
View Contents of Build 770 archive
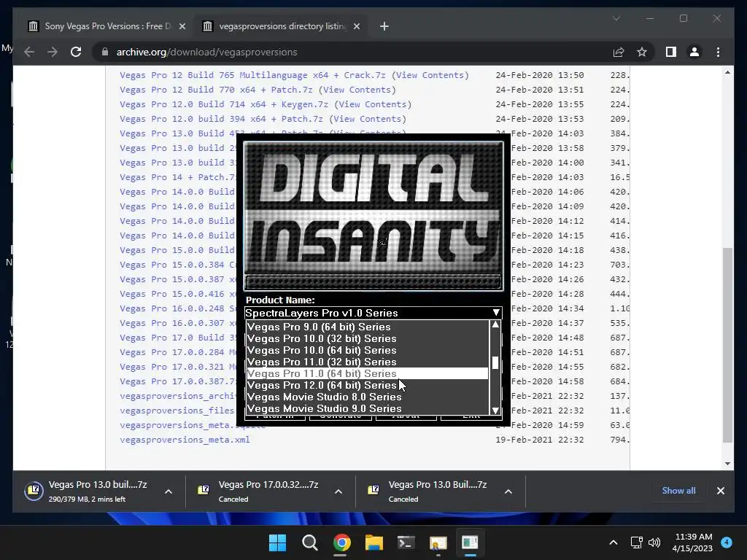click(x=357, y=90)
